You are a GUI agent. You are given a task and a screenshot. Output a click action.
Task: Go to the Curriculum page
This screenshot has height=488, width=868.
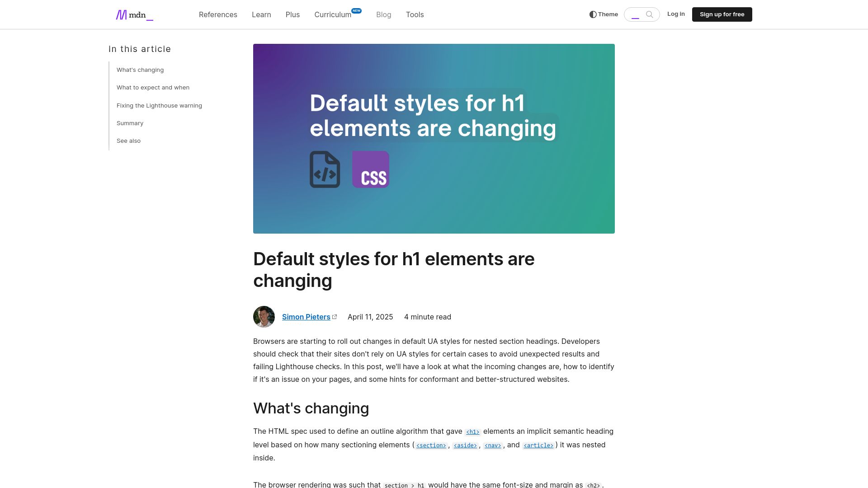coord(333,14)
